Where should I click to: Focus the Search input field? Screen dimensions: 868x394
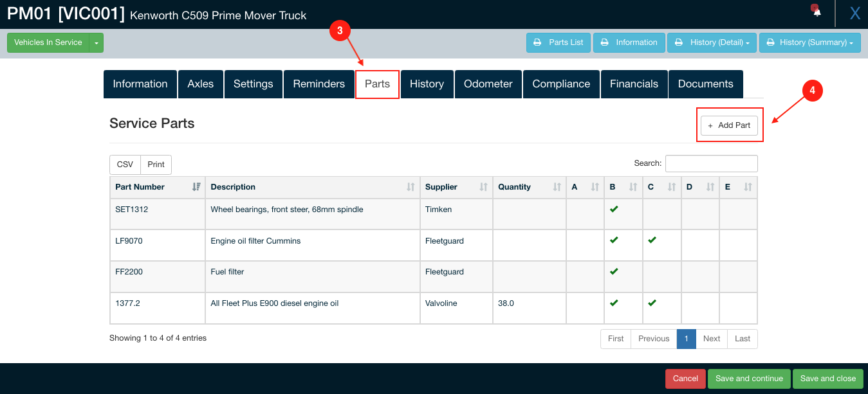712,163
